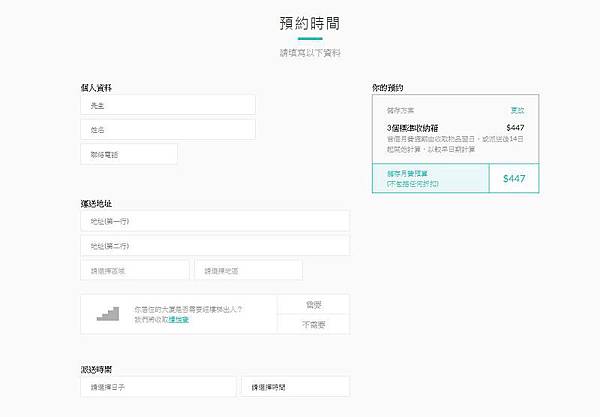Click the 地址(第二行) address field
The width and height of the screenshot is (600, 417).
tap(215, 245)
